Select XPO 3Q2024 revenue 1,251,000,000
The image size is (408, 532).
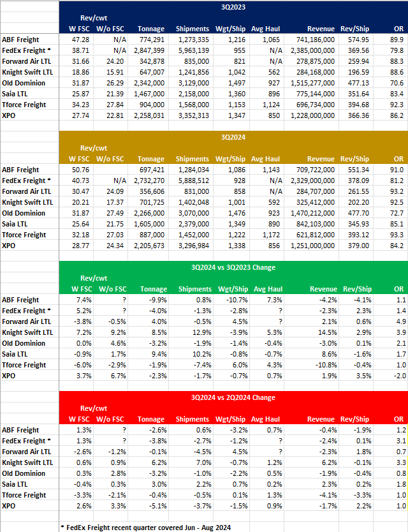coord(313,246)
